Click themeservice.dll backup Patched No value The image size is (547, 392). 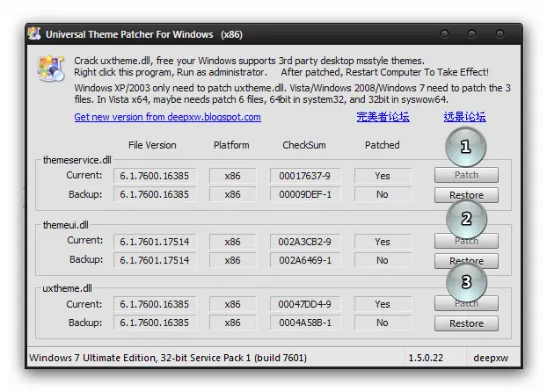383,194
